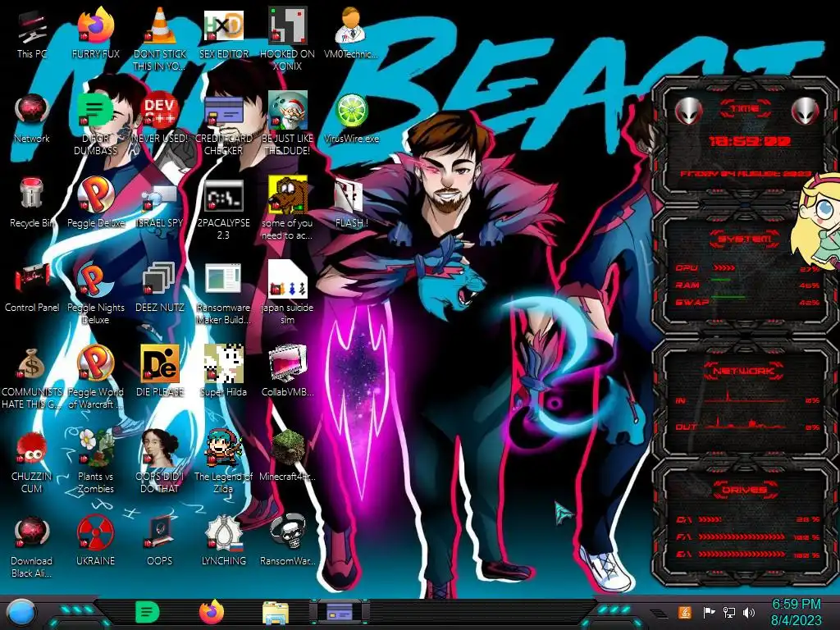The width and height of the screenshot is (840, 630).
Task: Open the HOOKED ON XONIX shortcut
Action: click(x=287, y=39)
